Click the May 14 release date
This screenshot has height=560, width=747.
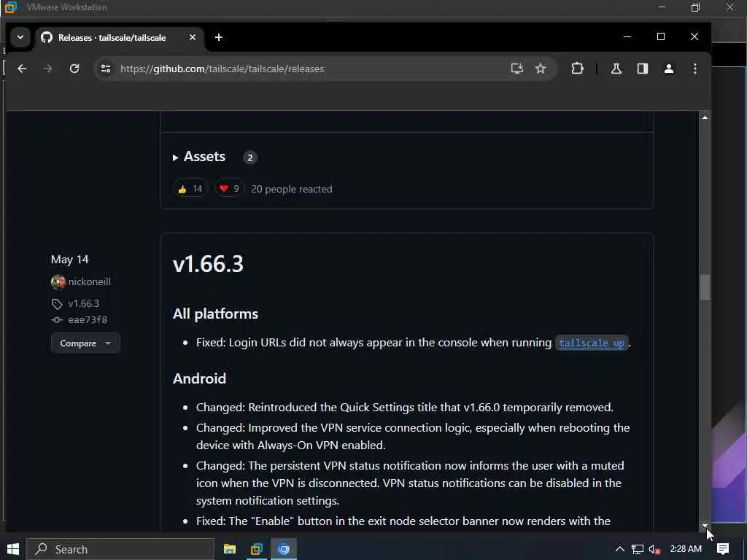[69, 260]
